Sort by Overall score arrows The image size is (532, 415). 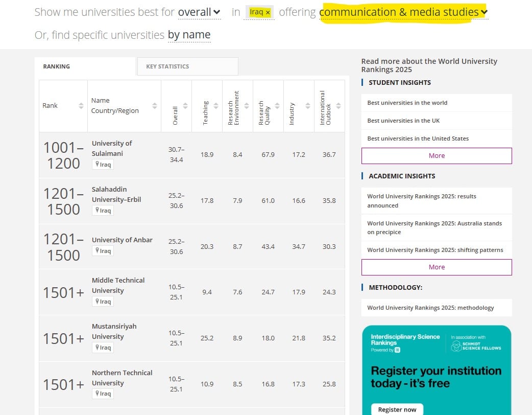[185, 106]
